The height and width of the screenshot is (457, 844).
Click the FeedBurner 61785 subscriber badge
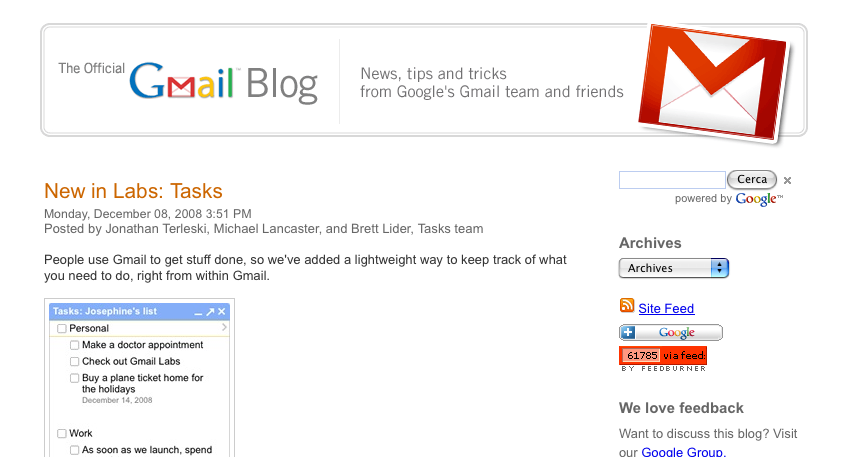point(663,359)
